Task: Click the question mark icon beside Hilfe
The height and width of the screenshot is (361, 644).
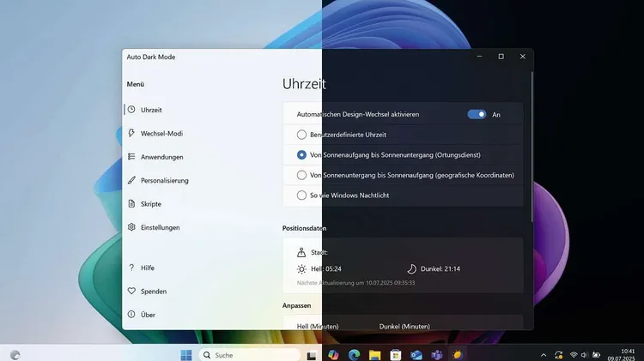Action: [131, 268]
